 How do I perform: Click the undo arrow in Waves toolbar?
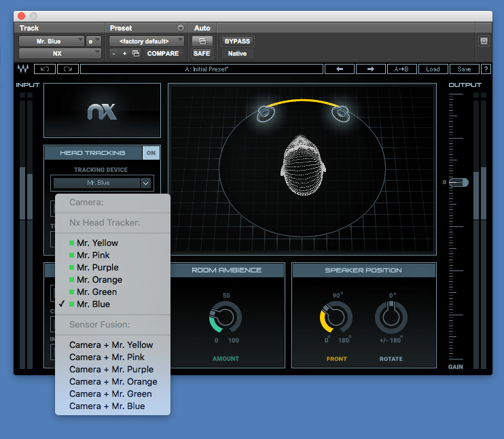click(x=45, y=69)
